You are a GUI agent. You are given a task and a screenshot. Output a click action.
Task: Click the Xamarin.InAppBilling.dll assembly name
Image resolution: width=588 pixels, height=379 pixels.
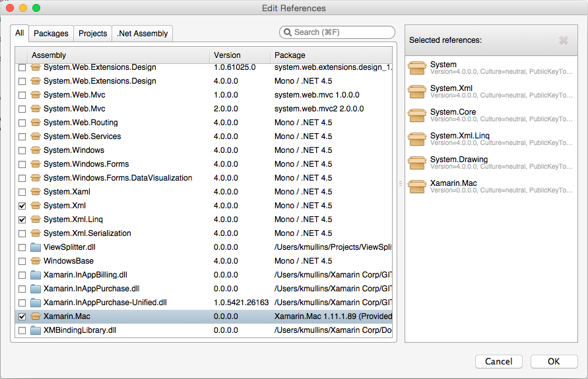pyautogui.click(x=85, y=275)
